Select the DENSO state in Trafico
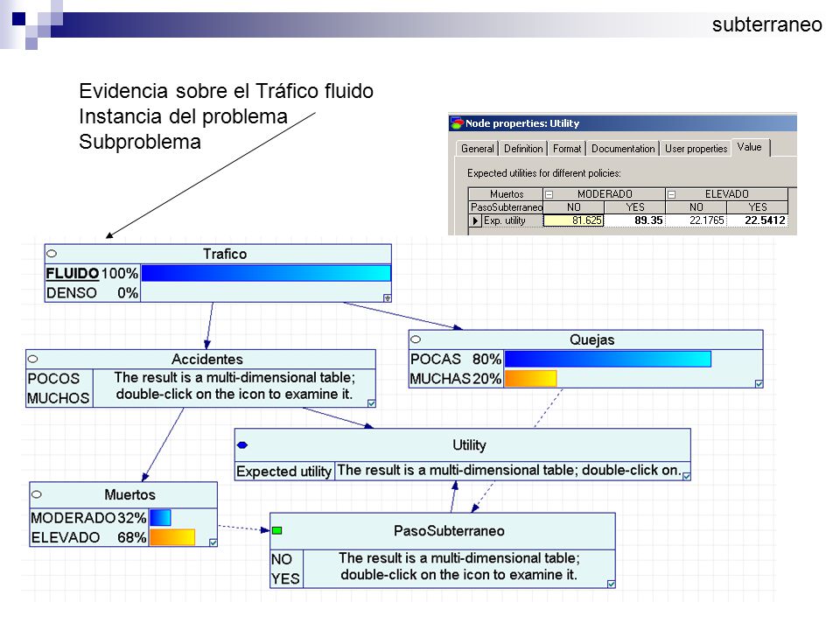The height and width of the screenshot is (630, 840). 71,293
